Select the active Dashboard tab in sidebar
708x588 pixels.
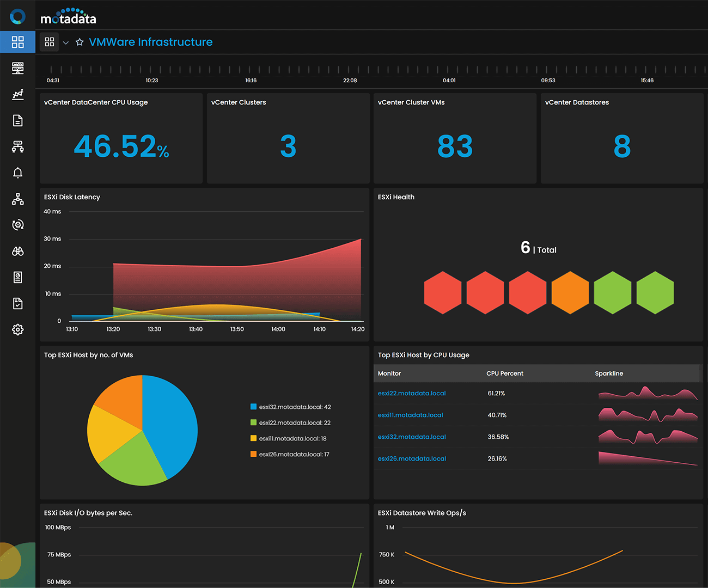(17, 42)
